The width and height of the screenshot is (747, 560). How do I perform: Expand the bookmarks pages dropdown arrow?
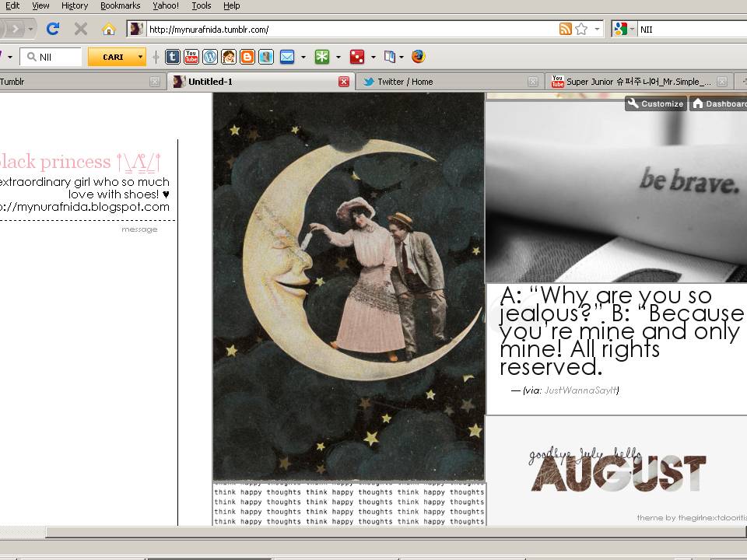402,57
